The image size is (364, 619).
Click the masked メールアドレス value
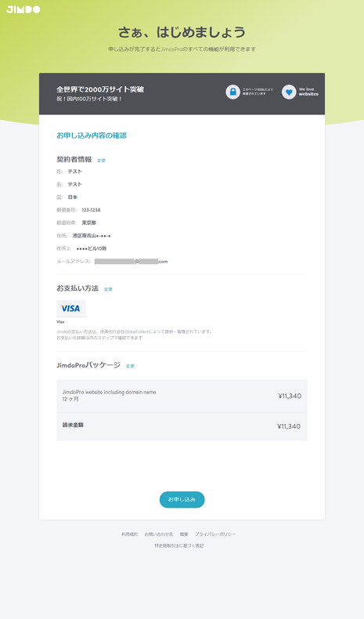(x=131, y=262)
